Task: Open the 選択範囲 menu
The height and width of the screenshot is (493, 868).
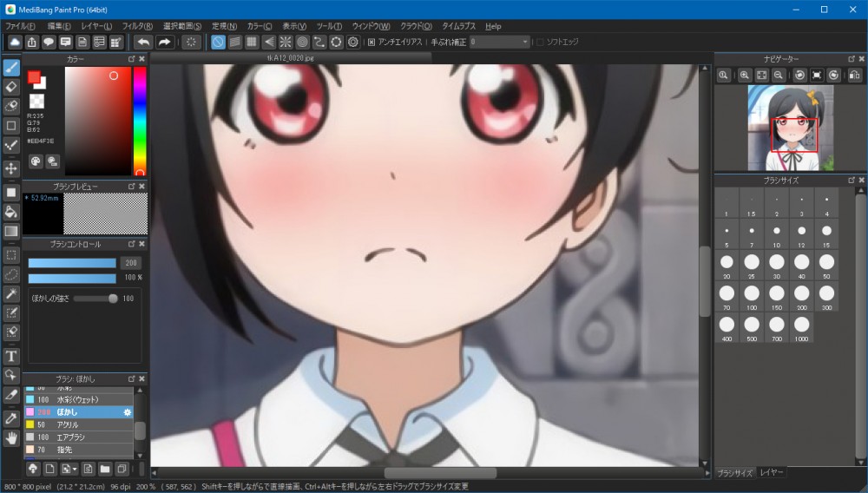Action: [x=182, y=26]
